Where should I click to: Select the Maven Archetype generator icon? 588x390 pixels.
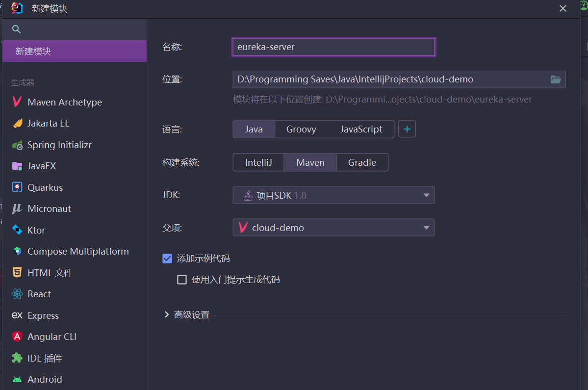click(17, 102)
